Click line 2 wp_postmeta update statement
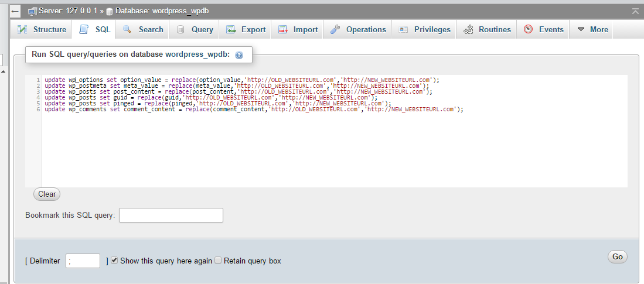This screenshot has width=644, height=284. [237, 85]
